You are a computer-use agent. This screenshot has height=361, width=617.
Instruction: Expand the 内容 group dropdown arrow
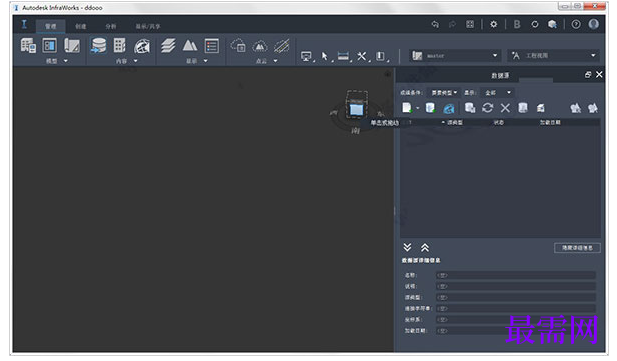[135, 61]
